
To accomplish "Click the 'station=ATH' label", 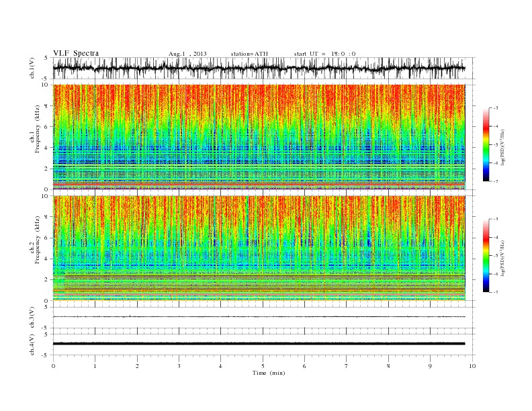I will click(x=249, y=54).
